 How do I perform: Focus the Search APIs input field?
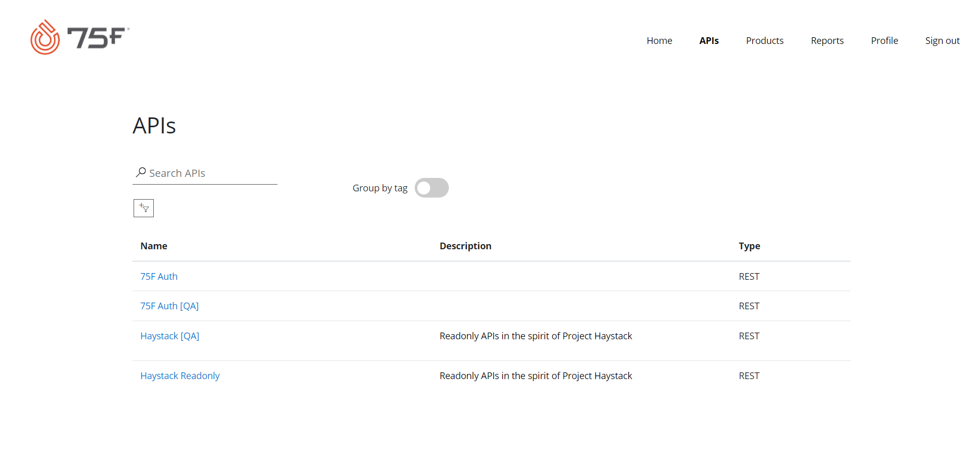pyautogui.click(x=205, y=173)
